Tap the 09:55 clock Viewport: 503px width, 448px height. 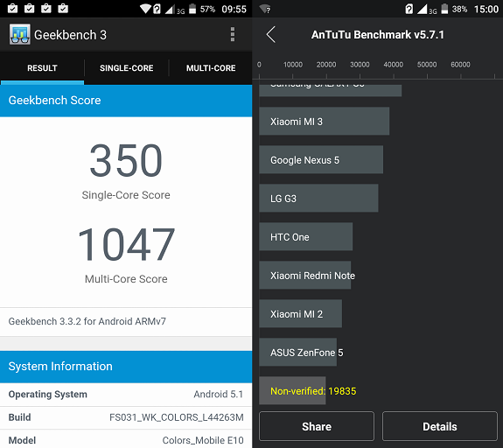pos(234,9)
